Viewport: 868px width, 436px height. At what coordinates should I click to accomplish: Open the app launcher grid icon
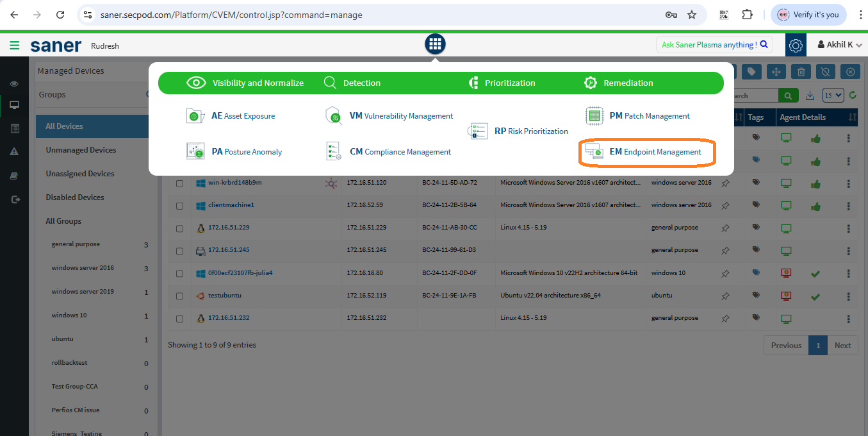tap(435, 44)
